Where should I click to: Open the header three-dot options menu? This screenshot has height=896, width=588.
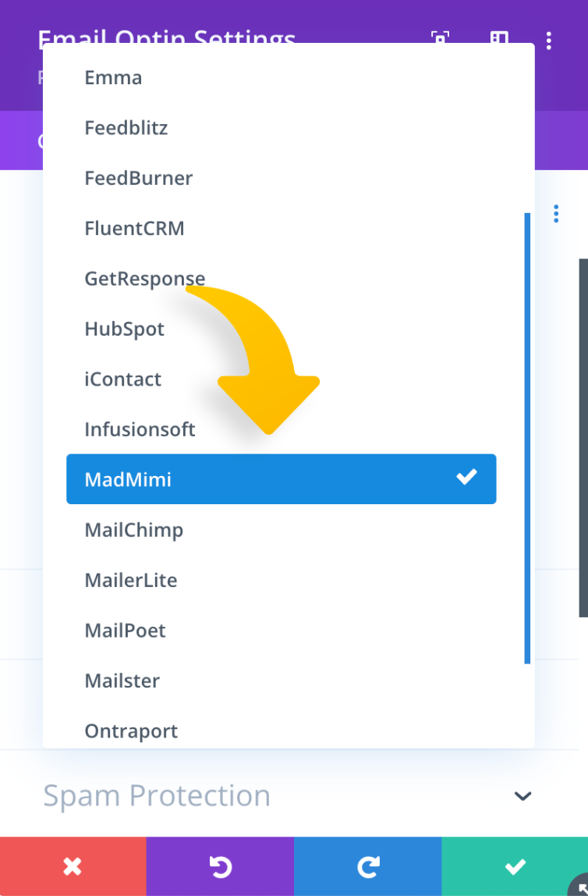click(550, 40)
